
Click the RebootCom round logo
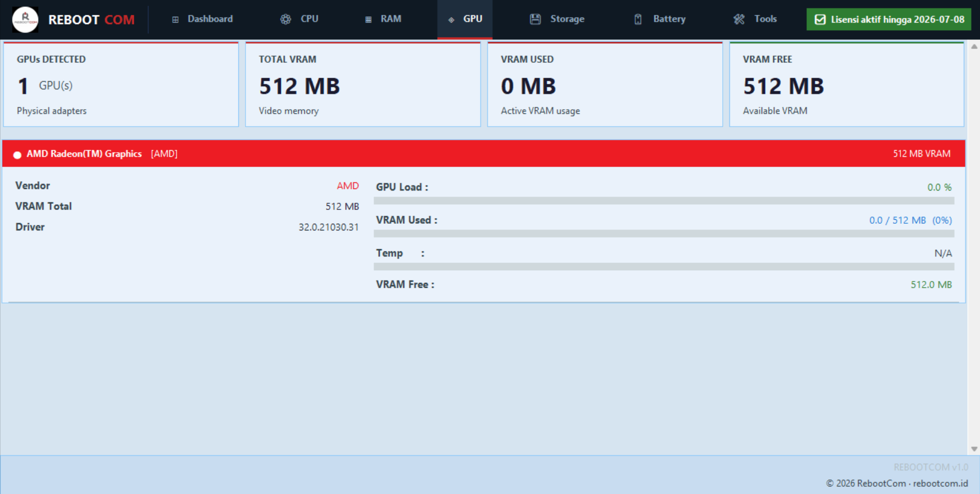tap(25, 19)
